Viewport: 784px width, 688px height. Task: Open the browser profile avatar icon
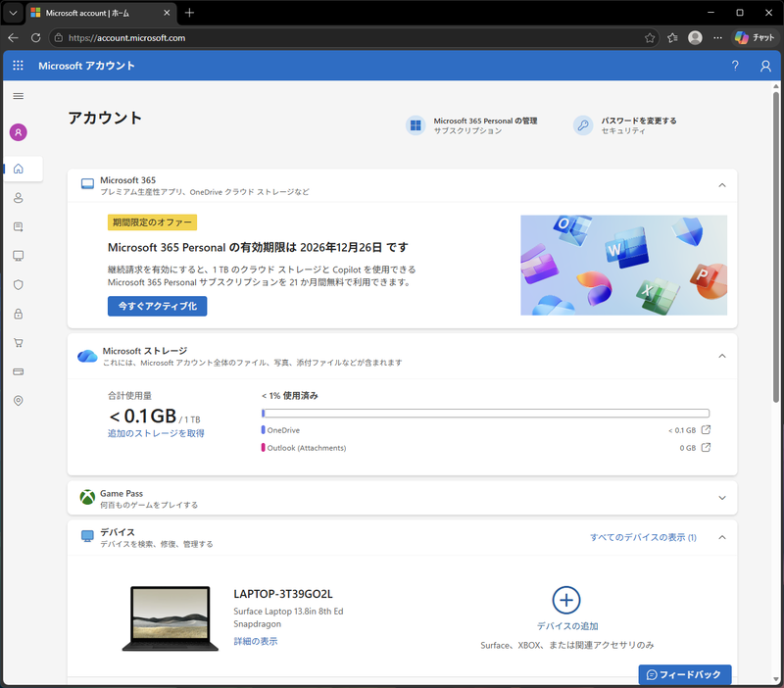pyautogui.click(x=695, y=38)
